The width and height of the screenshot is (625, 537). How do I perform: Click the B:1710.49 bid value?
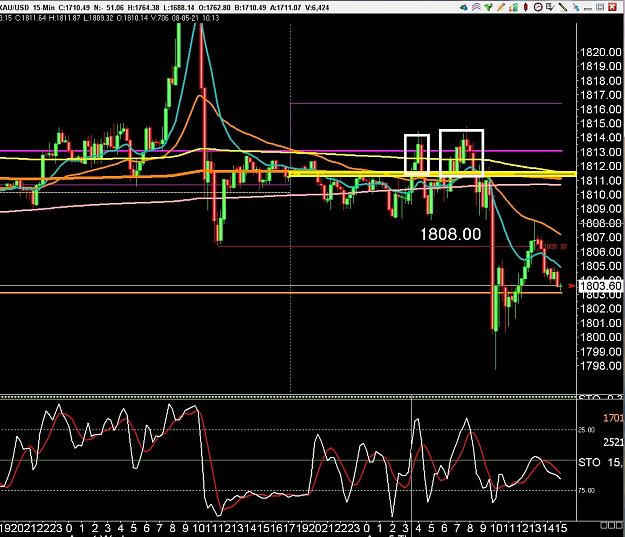click(251, 8)
